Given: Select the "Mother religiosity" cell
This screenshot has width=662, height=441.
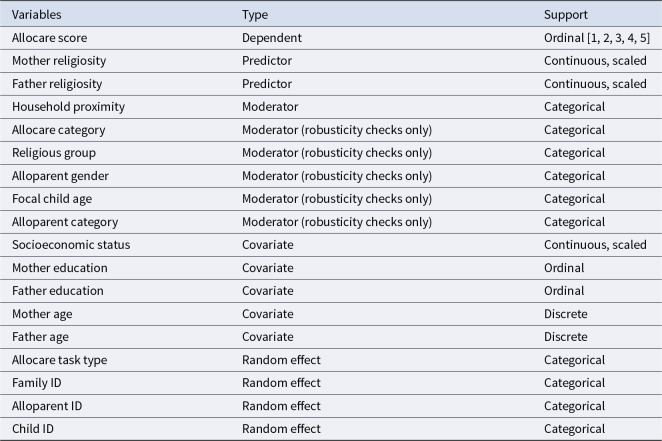Looking at the screenshot, I should (x=59, y=61).
